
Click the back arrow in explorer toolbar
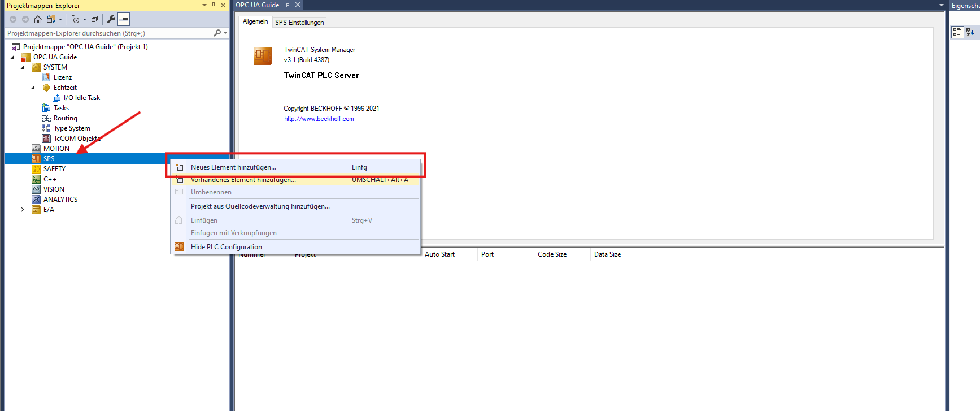pos(13,19)
